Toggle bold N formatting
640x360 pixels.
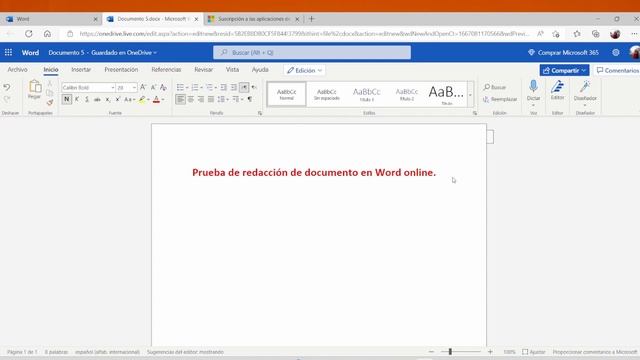pyautogui.click(x=67, y=99)
